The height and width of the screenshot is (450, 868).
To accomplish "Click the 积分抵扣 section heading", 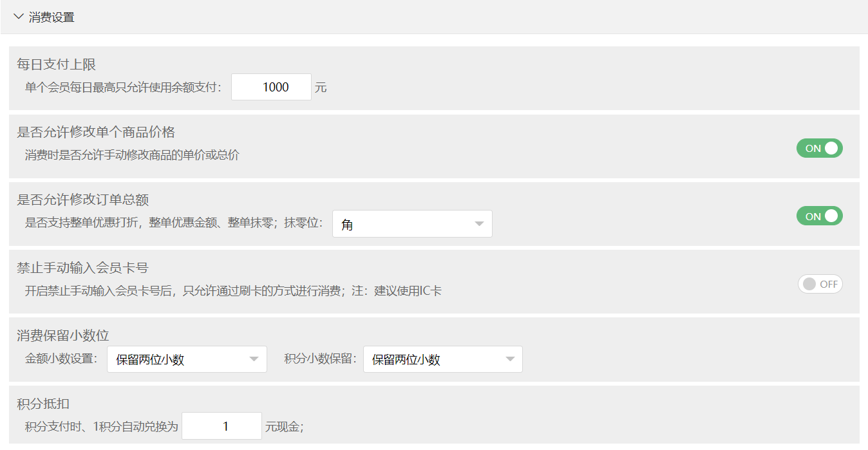I will point(43,404).
